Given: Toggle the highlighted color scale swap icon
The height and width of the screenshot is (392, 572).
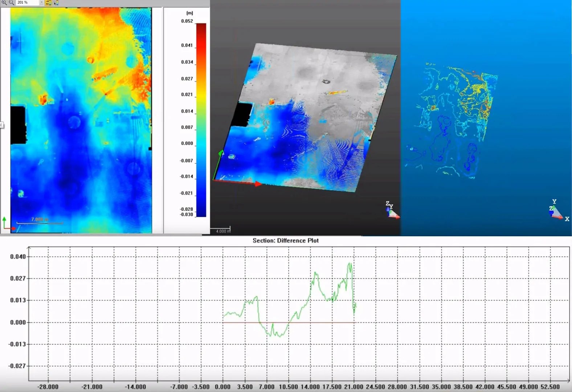Looking at the screenshot, I should click(48, 3).
